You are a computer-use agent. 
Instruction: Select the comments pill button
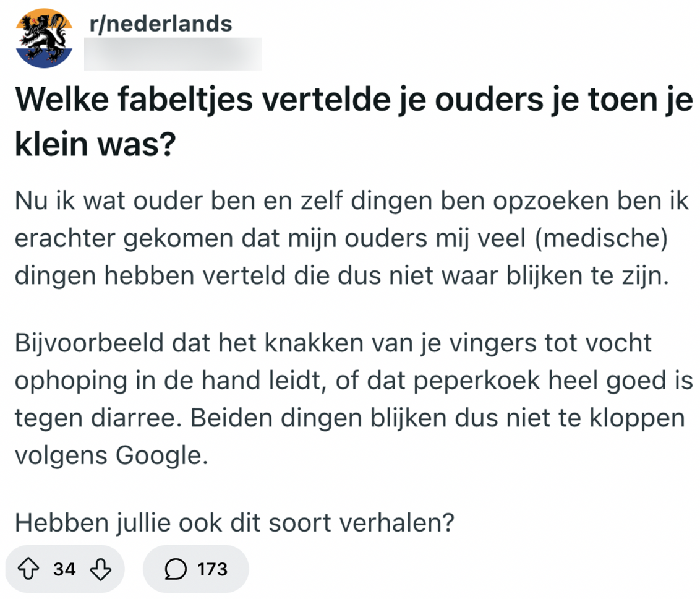(x=195, y=568)
